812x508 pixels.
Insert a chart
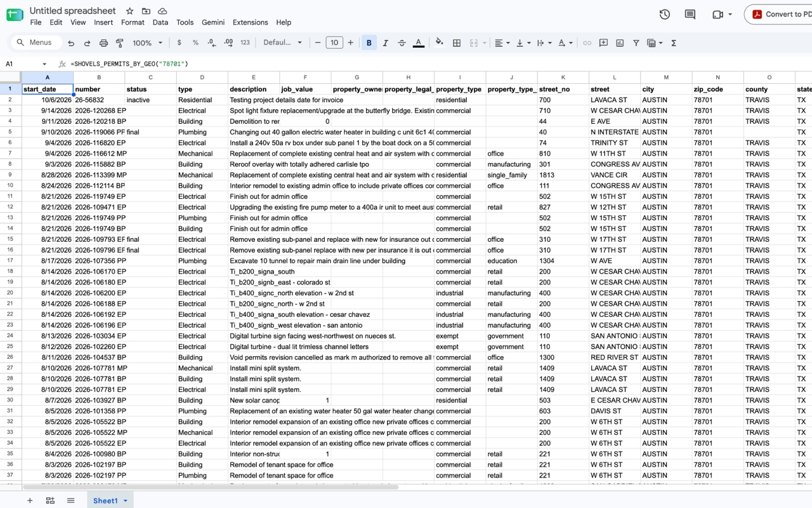[x=620, y=43]
